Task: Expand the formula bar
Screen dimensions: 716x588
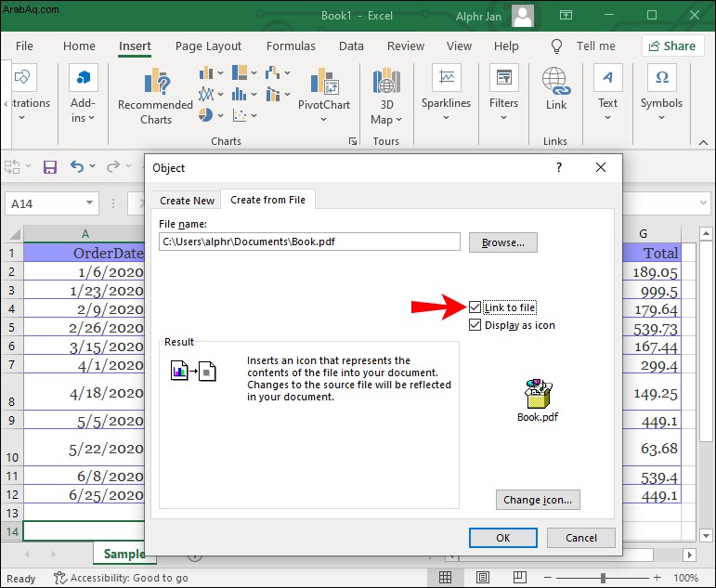Action: click(703, 203)
